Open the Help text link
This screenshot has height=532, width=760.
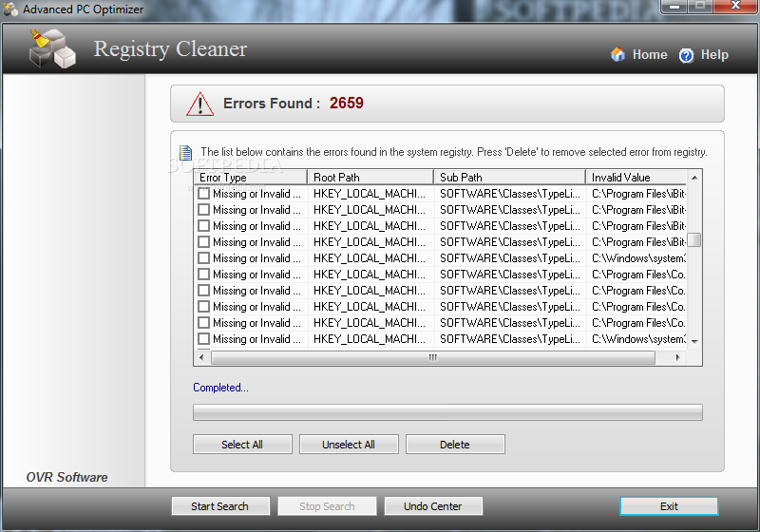pos(714,55)
